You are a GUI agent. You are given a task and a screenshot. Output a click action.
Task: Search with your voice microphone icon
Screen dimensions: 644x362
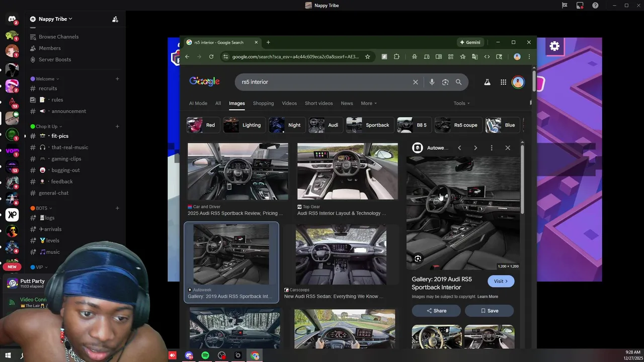click(x=432, y=82)
